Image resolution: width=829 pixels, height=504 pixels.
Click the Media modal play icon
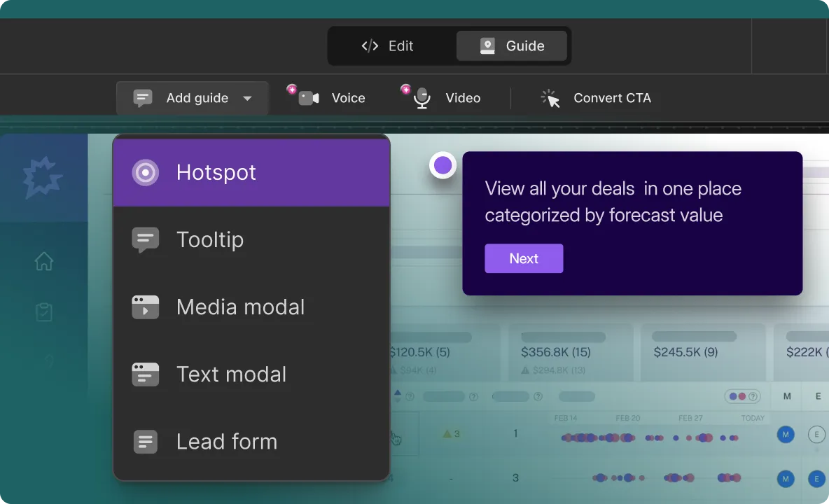tap(145, 307)
